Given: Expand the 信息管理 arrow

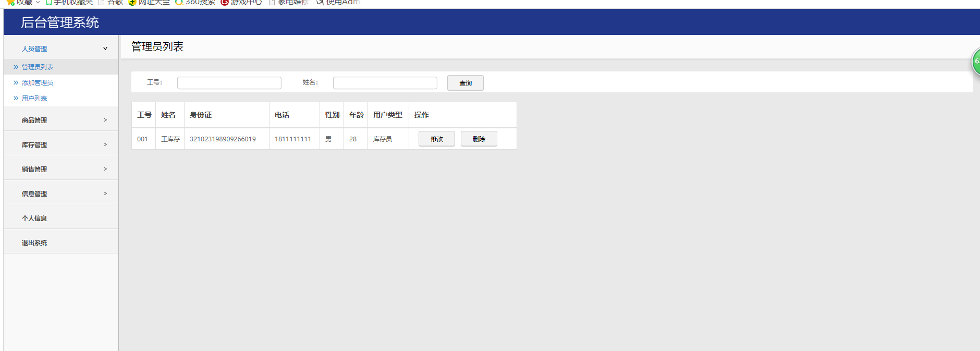Looking at the screenshot, I should point(105,193).
